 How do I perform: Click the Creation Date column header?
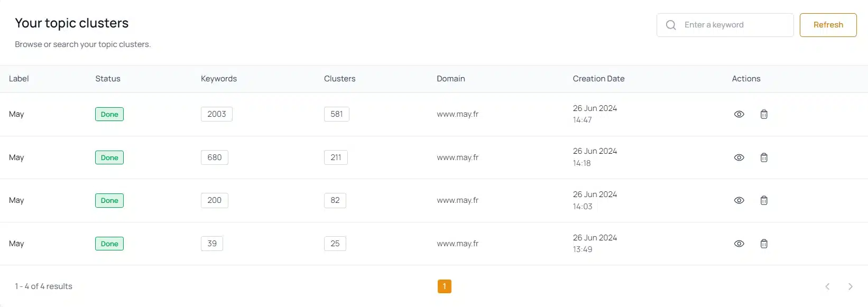(x=598, y=79)
